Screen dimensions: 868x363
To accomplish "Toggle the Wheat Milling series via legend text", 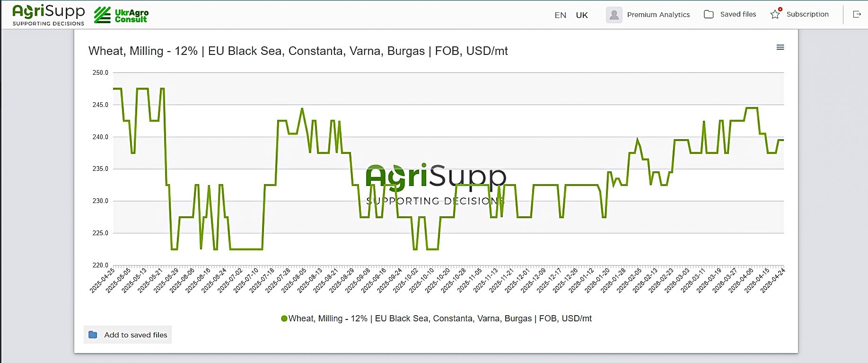I will (440, 319).
